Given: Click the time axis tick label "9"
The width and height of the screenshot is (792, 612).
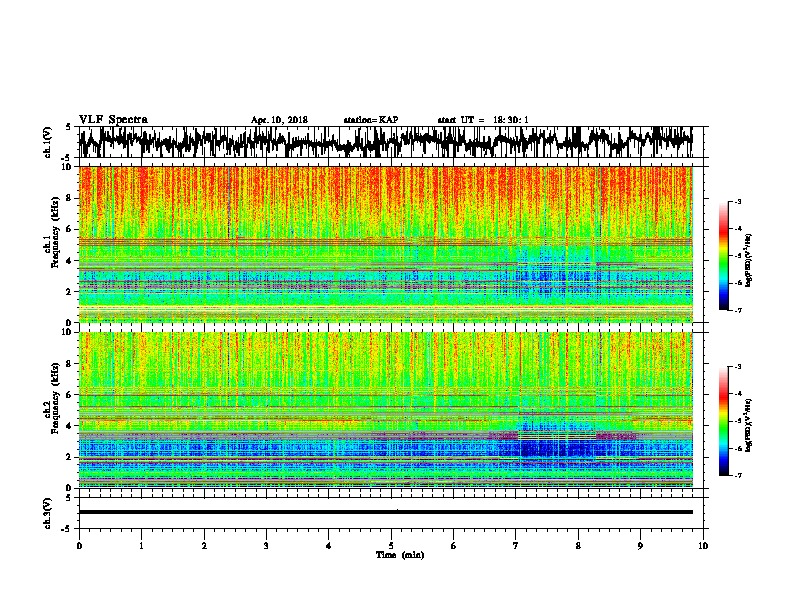Looking at the screenshot, I should click(x=640, y=546).
